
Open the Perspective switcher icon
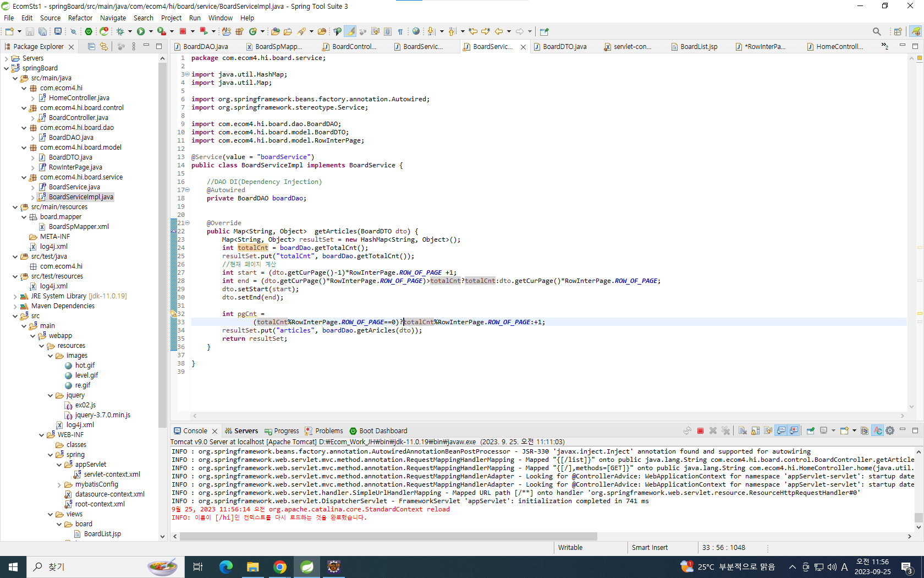click(898, 31)
